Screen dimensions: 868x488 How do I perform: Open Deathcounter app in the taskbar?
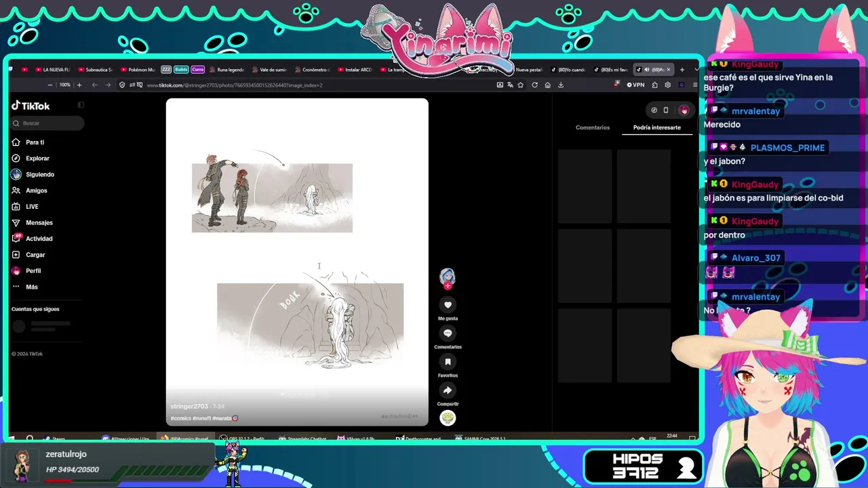418,439
